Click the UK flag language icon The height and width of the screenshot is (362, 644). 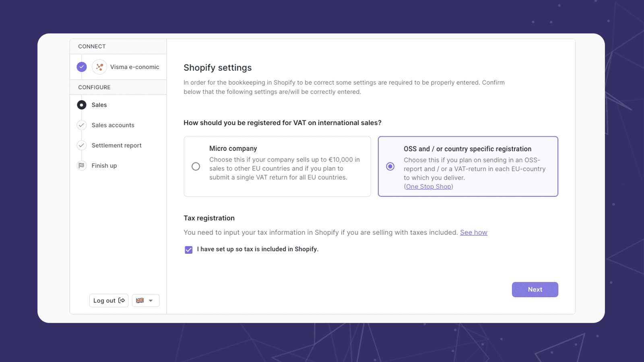(x=140, y=300)
